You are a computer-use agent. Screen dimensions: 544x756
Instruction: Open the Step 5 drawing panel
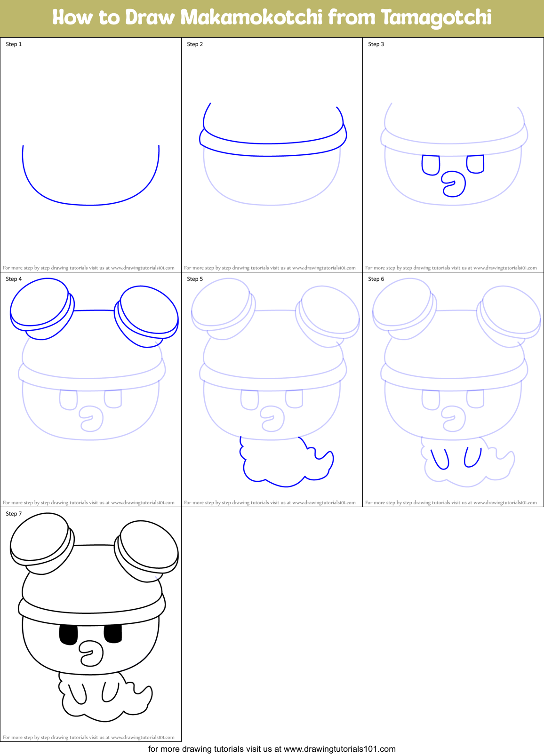click(272, 390)
